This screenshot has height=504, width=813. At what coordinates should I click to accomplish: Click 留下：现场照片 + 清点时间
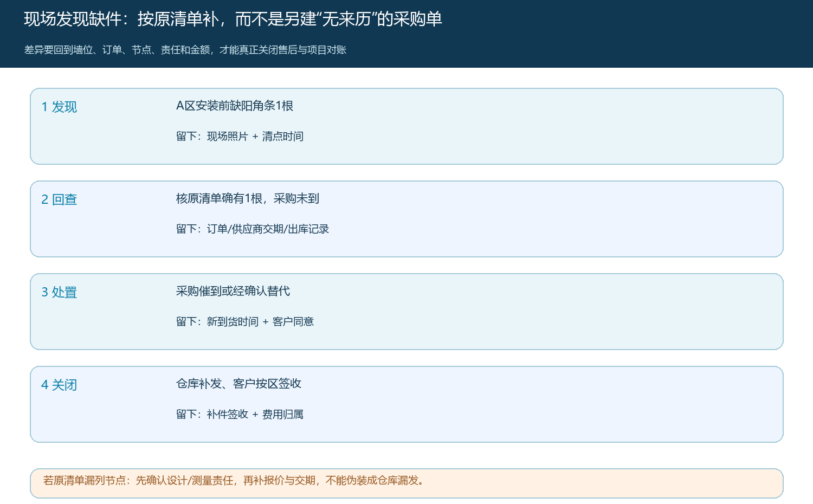[240, 136]
